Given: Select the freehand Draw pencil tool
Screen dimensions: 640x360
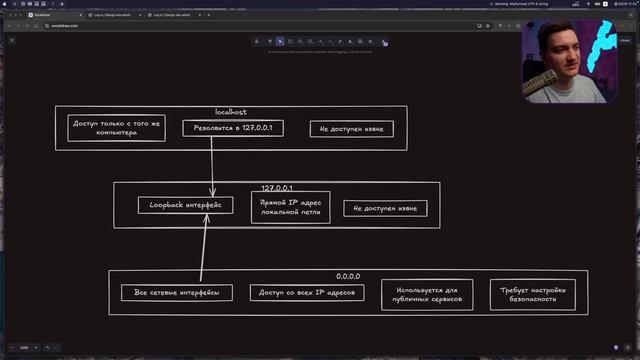Looking at the screenshot, I should click(x=340, y=42).
